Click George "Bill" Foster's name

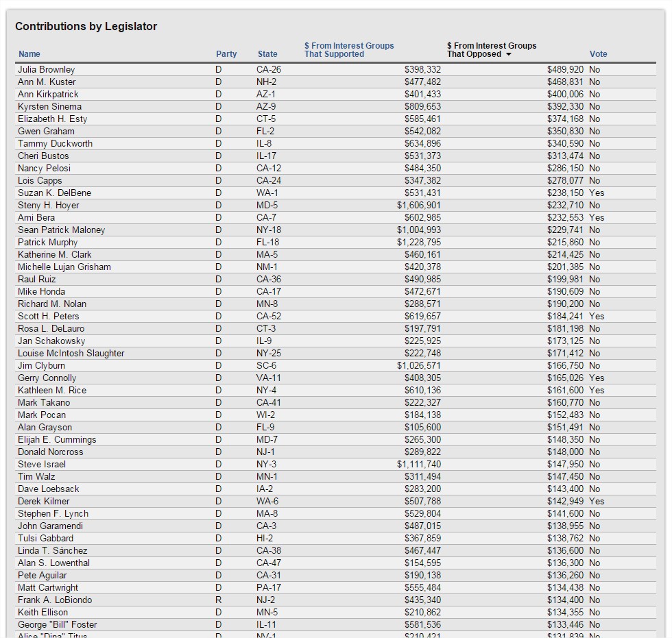[57, 625]
